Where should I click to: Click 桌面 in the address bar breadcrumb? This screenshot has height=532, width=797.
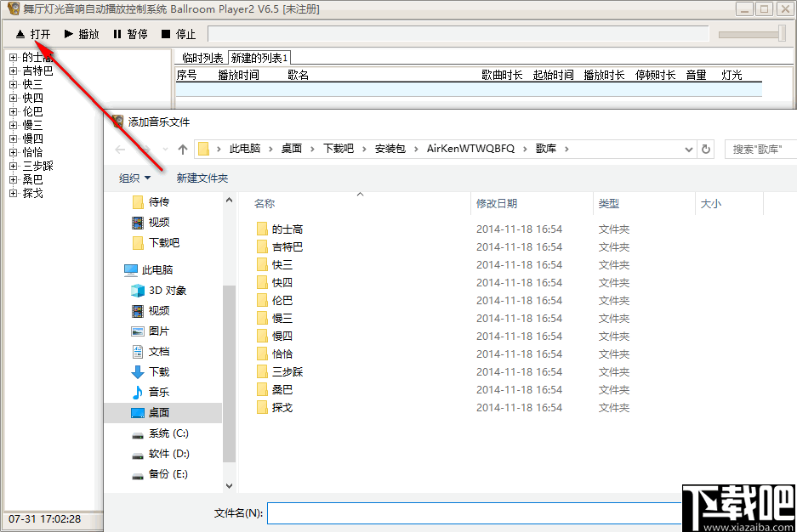point(291,148)
